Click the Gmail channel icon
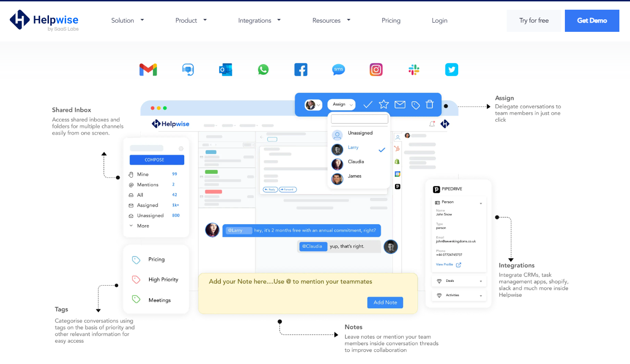 148,70
